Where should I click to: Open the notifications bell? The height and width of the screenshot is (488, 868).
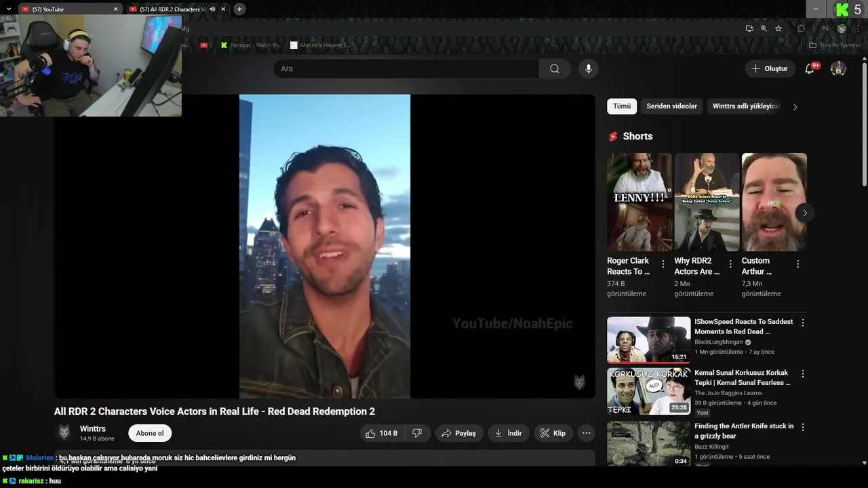click(810, 68)
